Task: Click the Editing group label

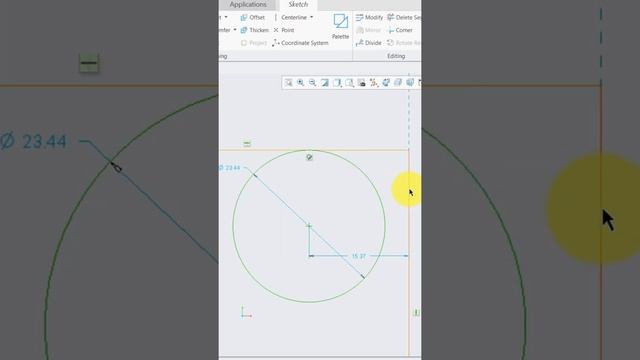Action: pos(396,56)
